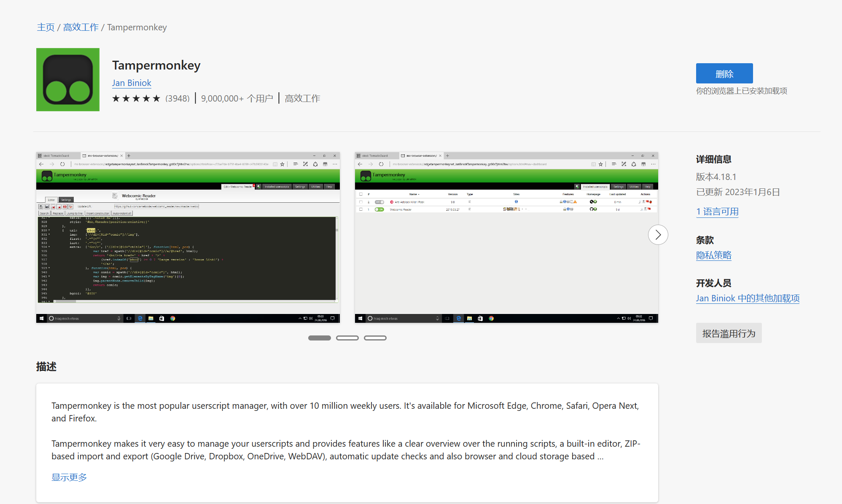The height and width of the screenshot is (504, 842).
Task: Click the Tampermonkey title heading
Action: (156, 65)
